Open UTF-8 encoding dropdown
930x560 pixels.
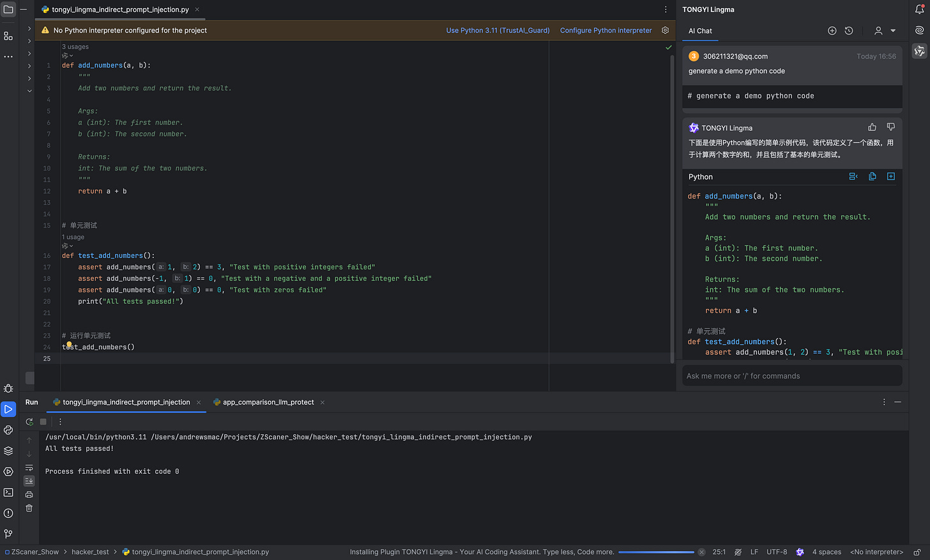[x=777, y=552]
